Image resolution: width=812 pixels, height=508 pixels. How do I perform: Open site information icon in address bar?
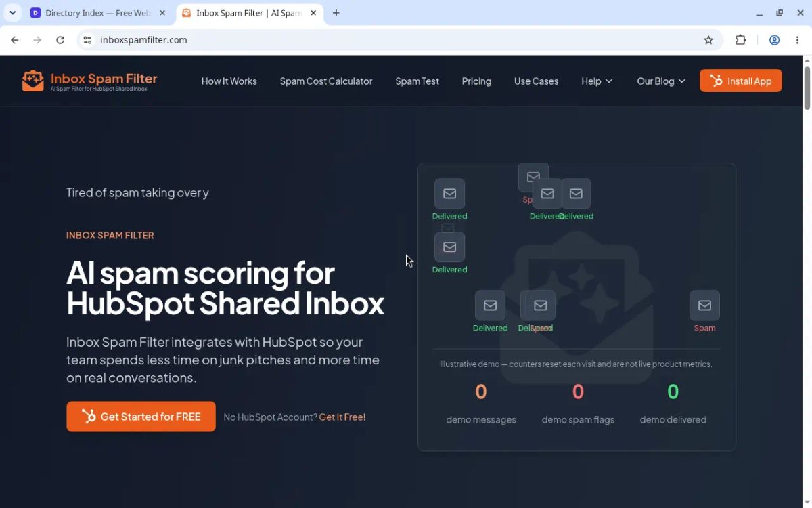[87, 40]
